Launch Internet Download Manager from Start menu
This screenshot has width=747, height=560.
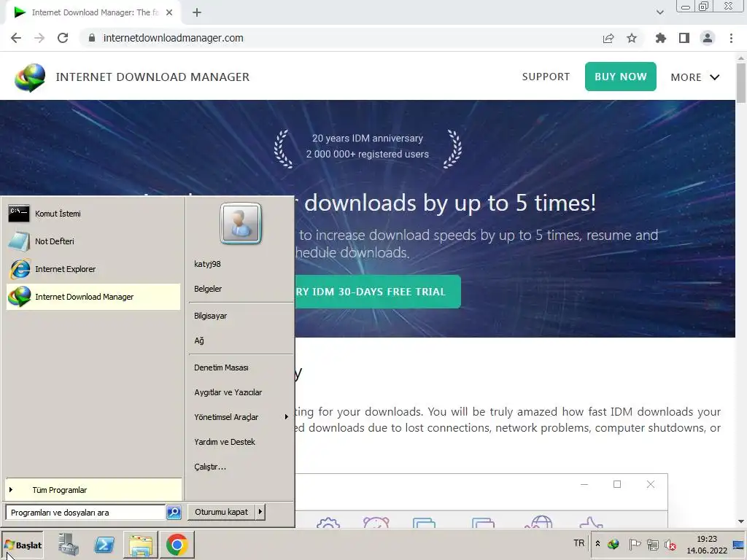(x=93, y=297)
